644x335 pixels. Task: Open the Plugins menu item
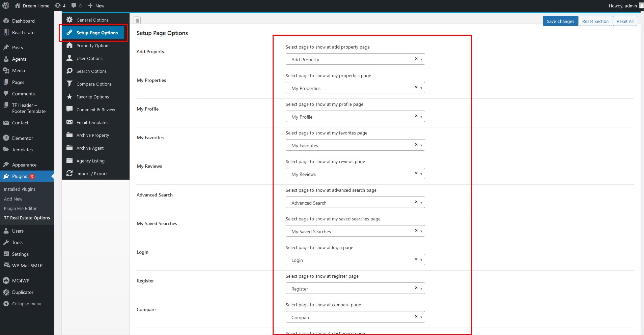(x=27, y=176)
